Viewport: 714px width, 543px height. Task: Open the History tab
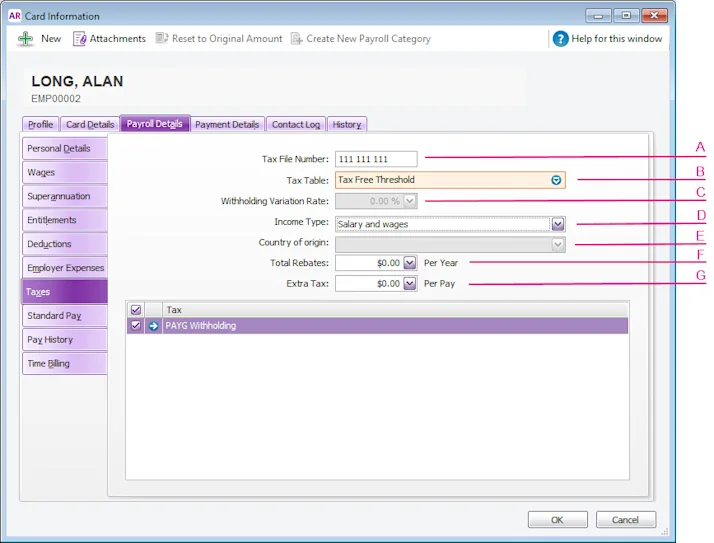pyautogui.click(x=347, y=124)
